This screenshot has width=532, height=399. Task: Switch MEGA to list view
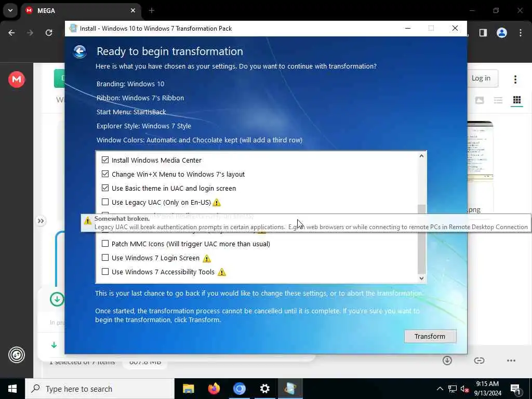click(x=498, y=100)
